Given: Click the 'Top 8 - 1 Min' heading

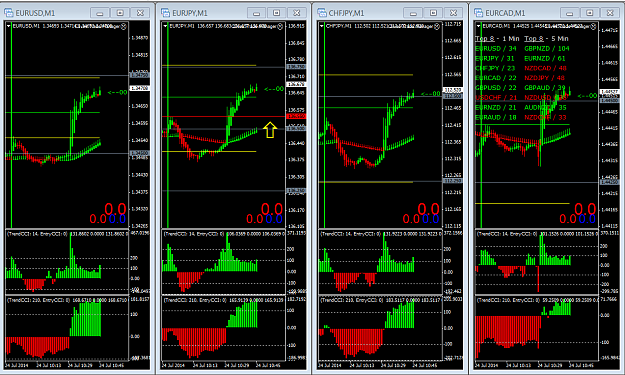Looking at the screenshot, I should [497, 39].
